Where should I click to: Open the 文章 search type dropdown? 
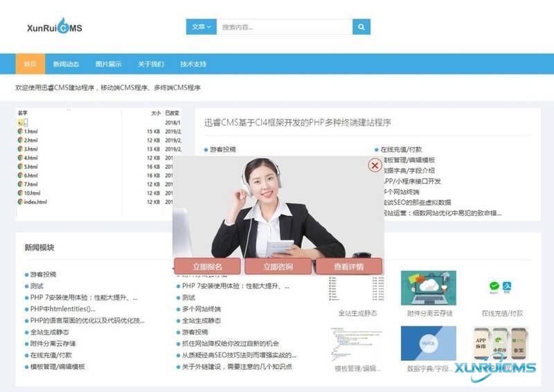(202, 27)
